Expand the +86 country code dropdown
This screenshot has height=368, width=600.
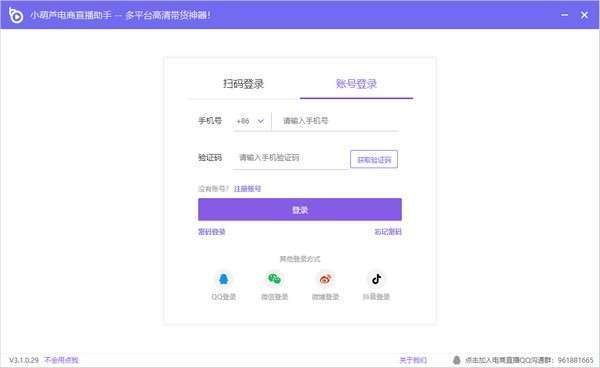tap(250, 121)
